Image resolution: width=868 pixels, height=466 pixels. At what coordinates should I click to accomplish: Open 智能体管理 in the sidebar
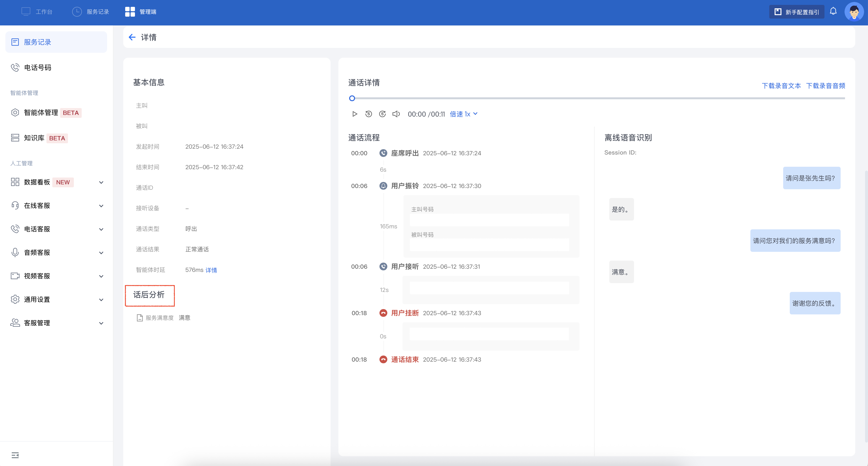coord(41,112)
